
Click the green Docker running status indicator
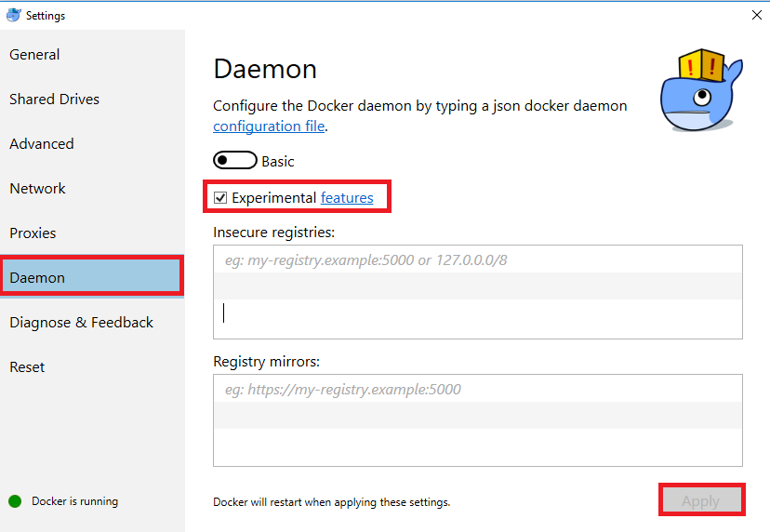coord(15,501)
